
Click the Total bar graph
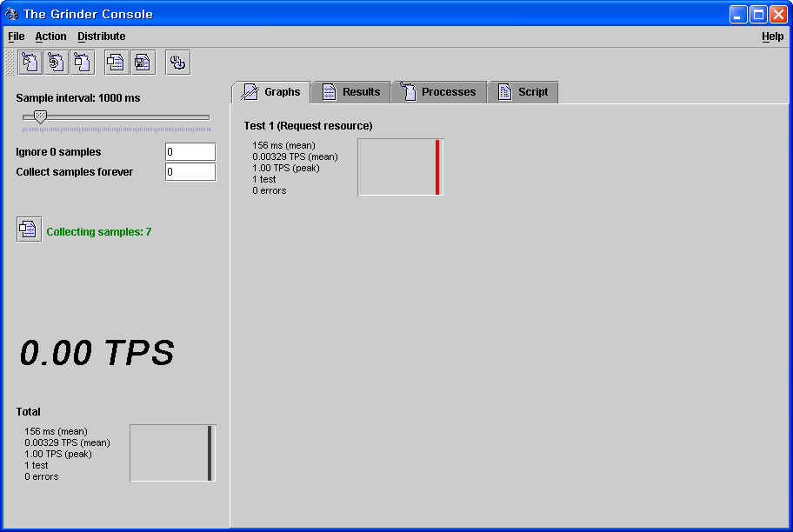click(x=173, y=453)
